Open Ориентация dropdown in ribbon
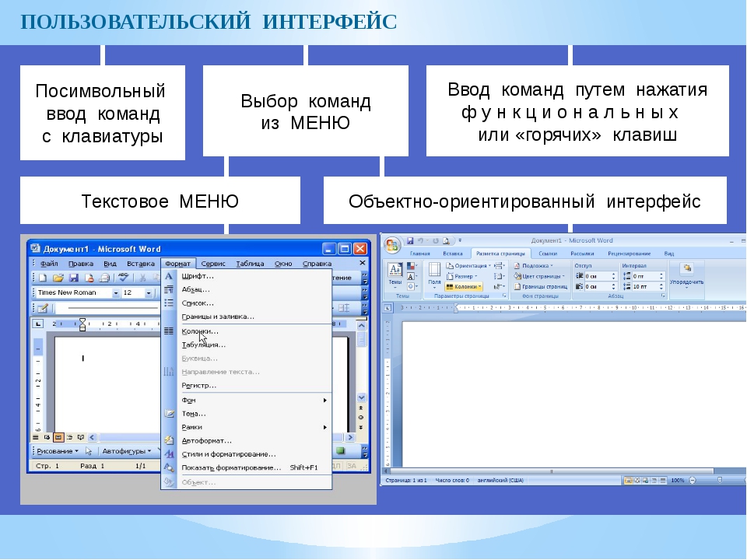 point(468,266)
